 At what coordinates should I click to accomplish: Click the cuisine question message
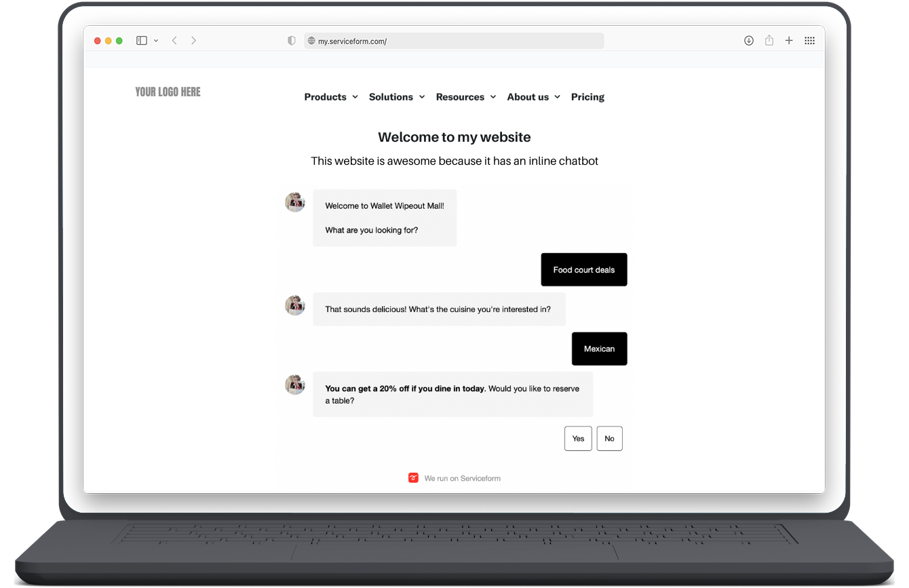[439, 309]
